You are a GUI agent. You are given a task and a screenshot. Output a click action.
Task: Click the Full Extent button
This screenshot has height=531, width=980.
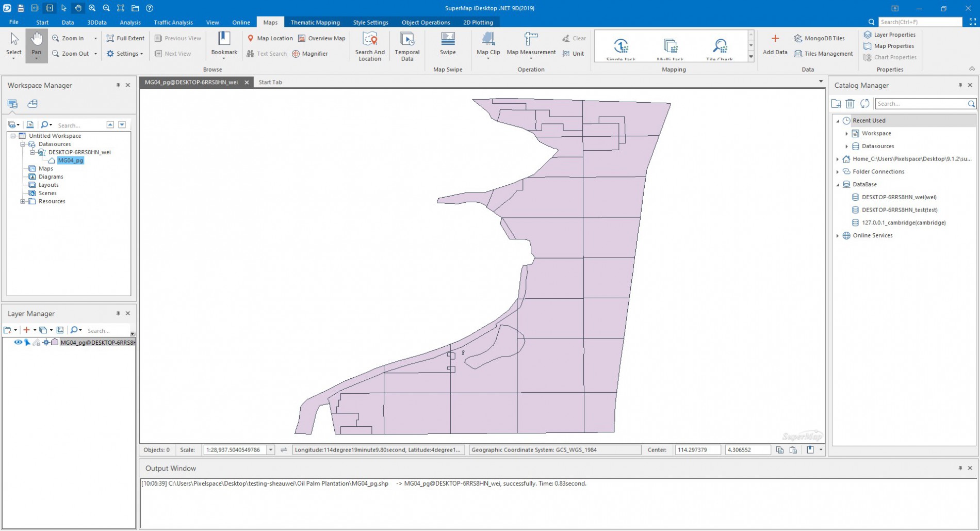(x=125, y=38)
